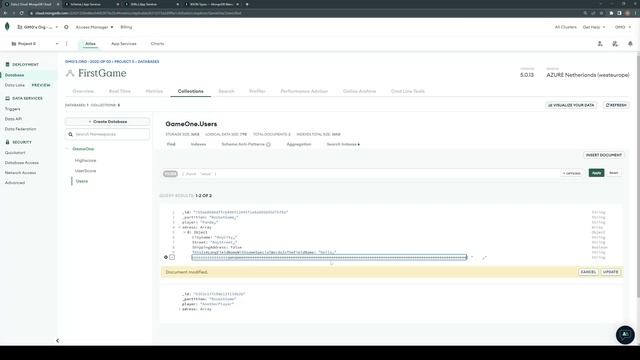Select the Indexes sub-tab

(x=198, y=144)
